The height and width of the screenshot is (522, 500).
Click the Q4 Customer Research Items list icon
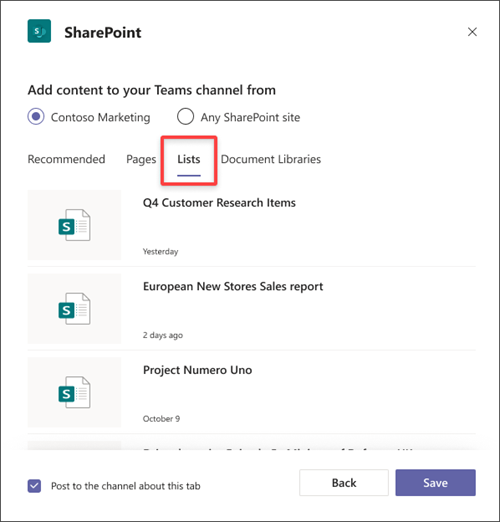tap(74, 225)
